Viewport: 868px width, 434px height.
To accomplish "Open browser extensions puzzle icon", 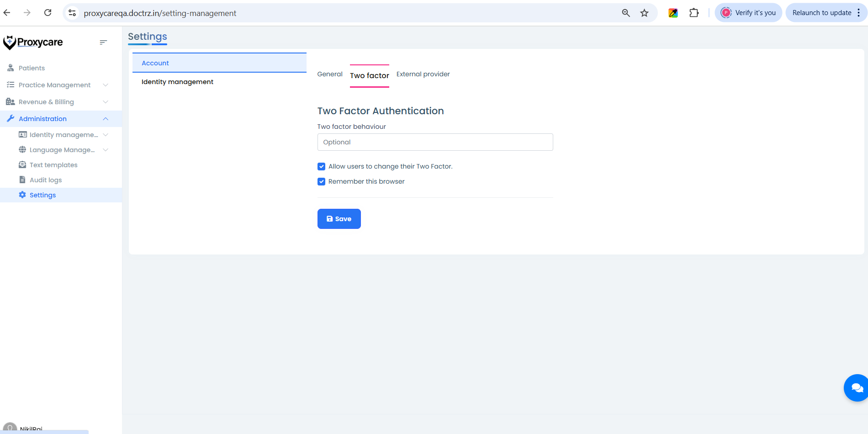I will pos(694,13).
